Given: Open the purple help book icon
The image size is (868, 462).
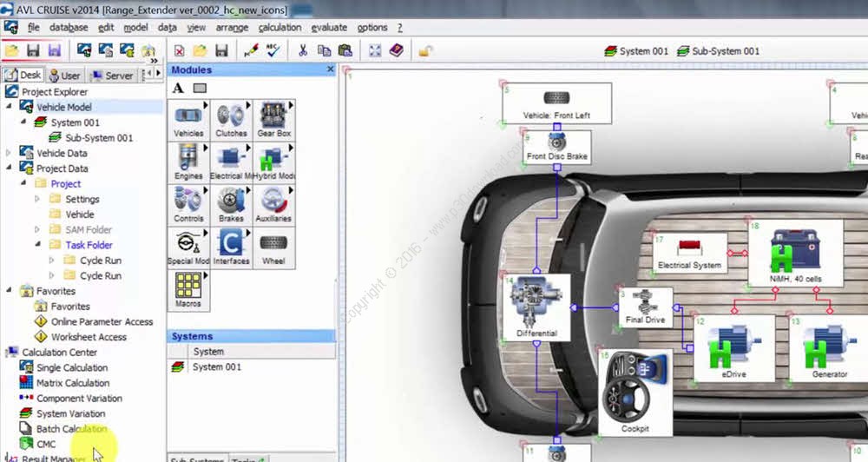Looking at the screenshot, I should click(397, 51).
